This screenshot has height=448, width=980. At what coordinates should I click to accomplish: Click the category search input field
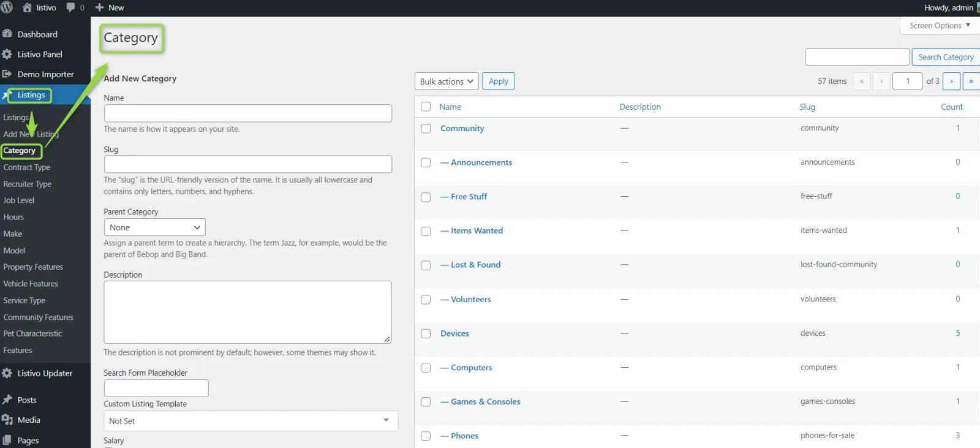[858, 57]
